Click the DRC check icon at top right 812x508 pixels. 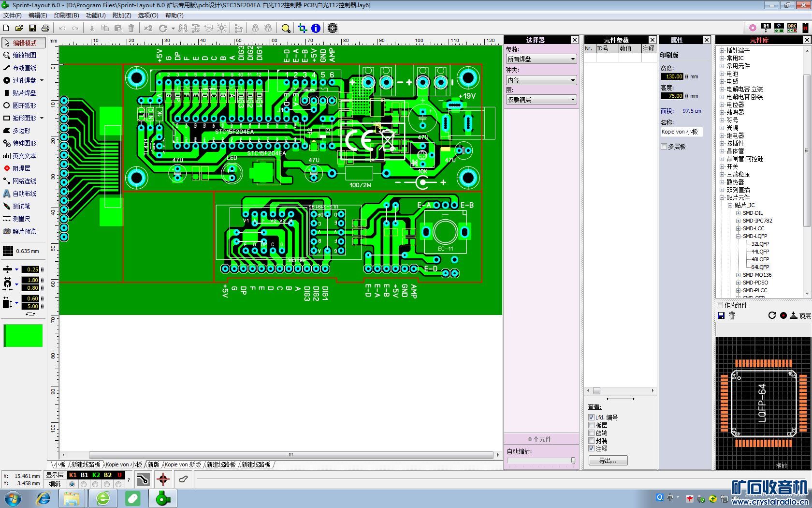(792, 28)
